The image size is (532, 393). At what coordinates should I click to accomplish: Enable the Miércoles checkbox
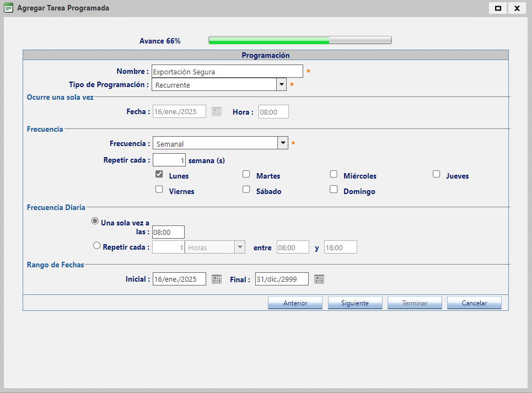click(x=334, y=174)
